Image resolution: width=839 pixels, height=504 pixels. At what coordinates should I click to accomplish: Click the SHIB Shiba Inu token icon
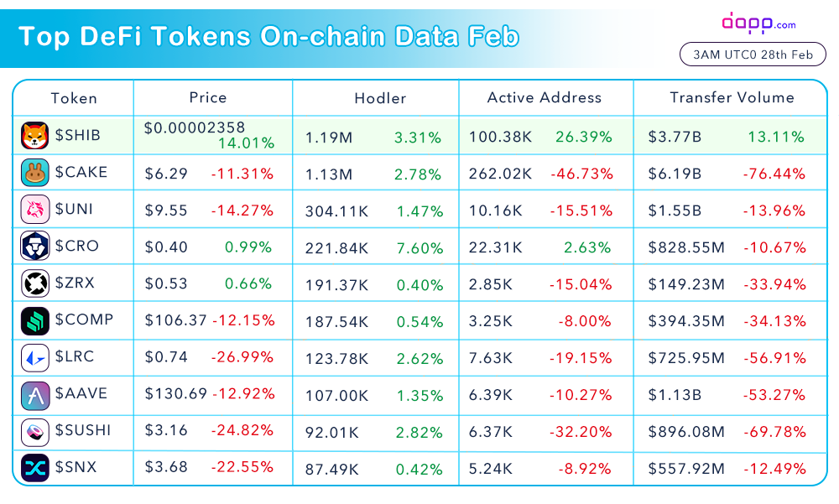click(34, 135)
